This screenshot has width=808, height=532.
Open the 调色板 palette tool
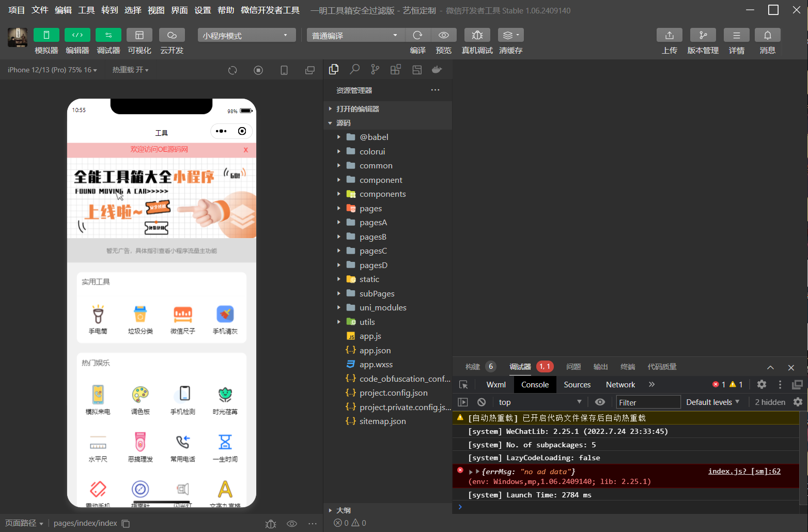[x=141, y=400]
